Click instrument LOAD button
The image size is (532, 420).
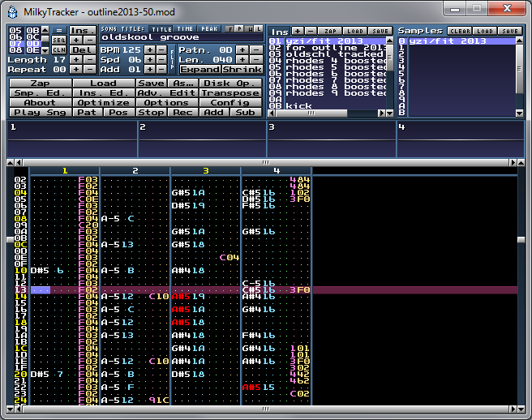pos(355,31)
